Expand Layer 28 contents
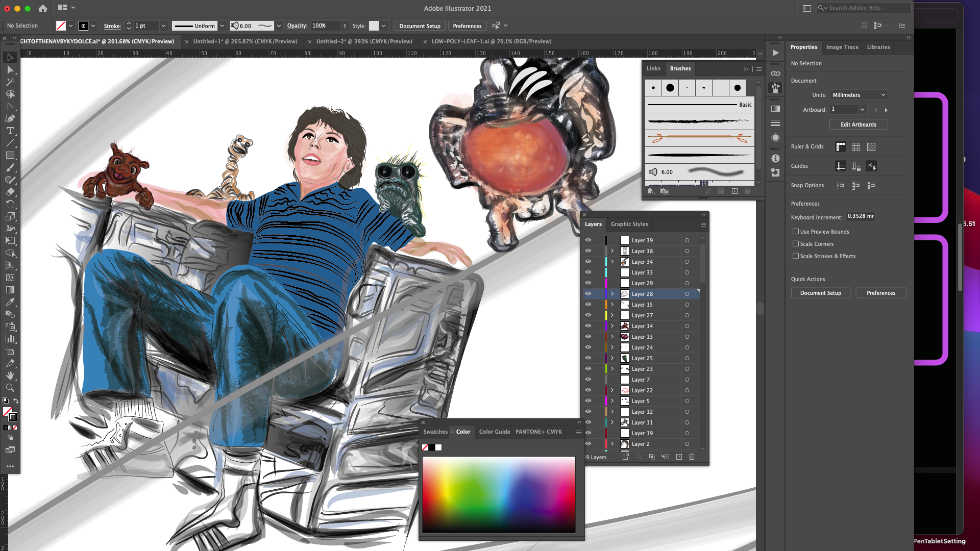Screen dimensions: 980x551 pyautogui.click(x=612, y=293)
